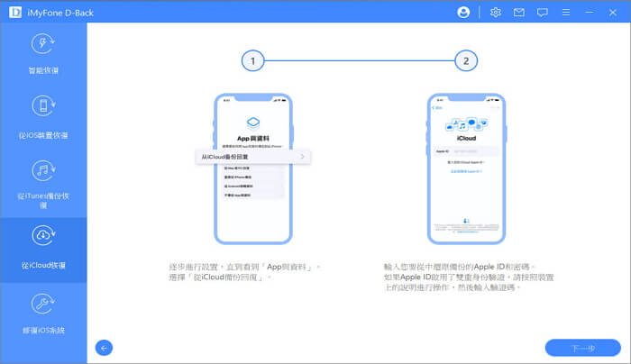
Task: Click the 從iCloud備份回復 chevron arrow
Action: pos(302,157)
